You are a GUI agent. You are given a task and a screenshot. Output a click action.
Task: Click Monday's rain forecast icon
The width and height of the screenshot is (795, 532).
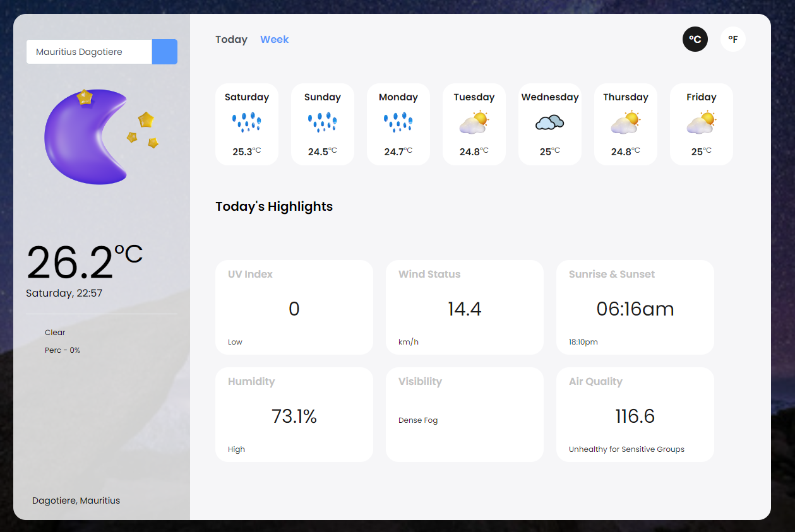click(x=398, y=122)
